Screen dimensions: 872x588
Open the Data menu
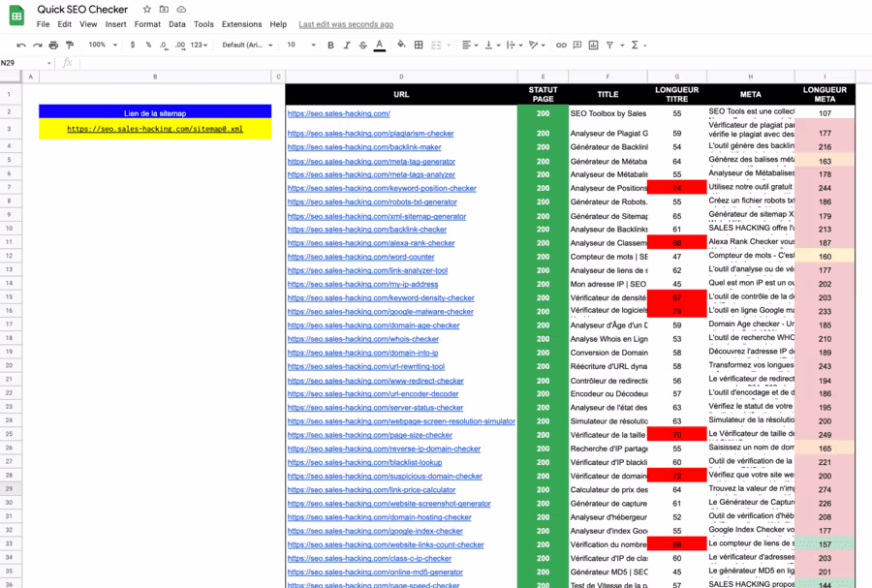(177, 24)
